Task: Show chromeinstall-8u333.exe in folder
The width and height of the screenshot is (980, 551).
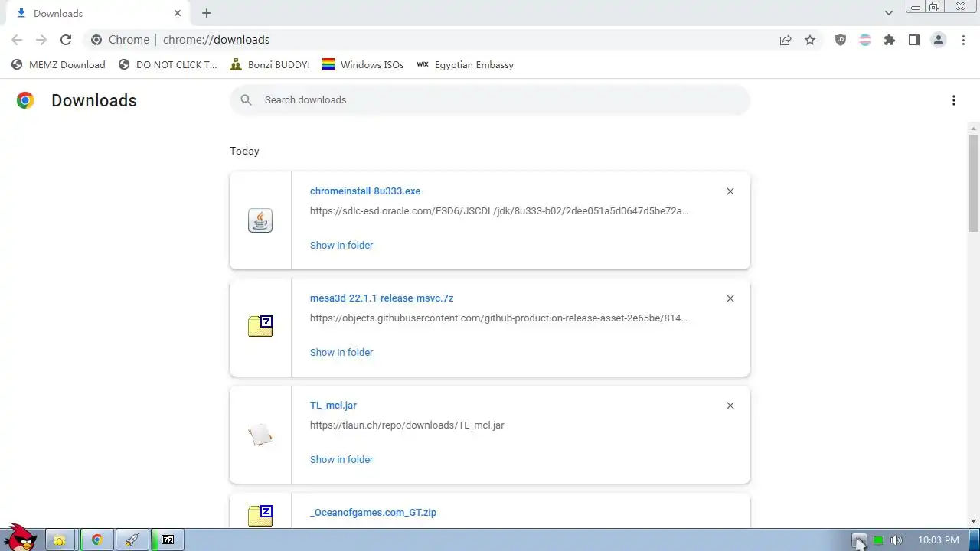Action: tap(341, 246)
